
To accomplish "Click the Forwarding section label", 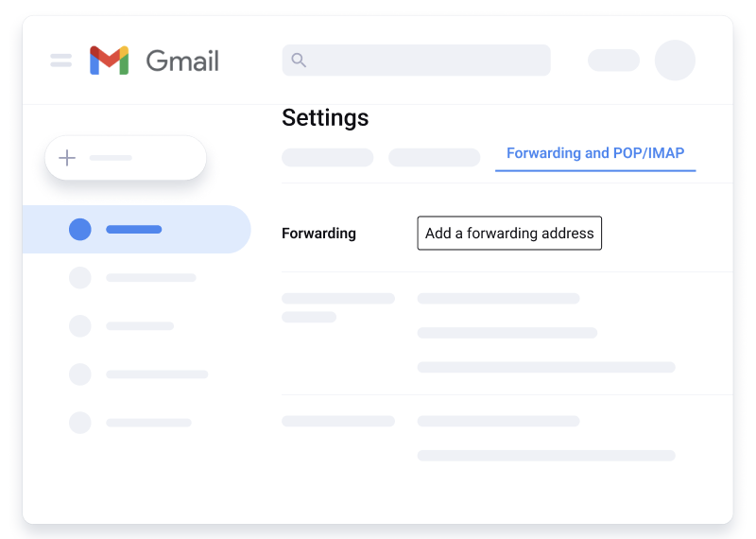I will pyautogui.click(x=318, y=234).
